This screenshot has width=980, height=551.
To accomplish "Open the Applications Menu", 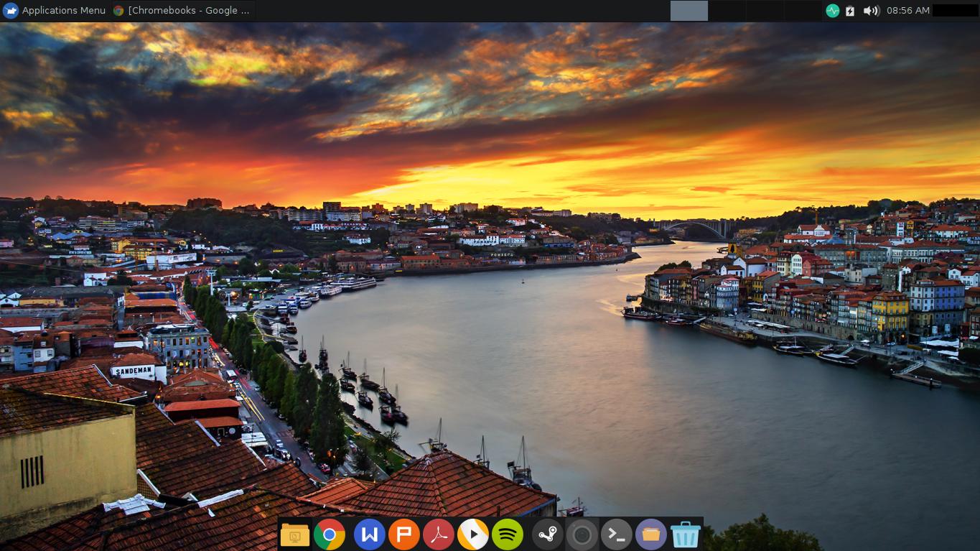I will [55, 10].
